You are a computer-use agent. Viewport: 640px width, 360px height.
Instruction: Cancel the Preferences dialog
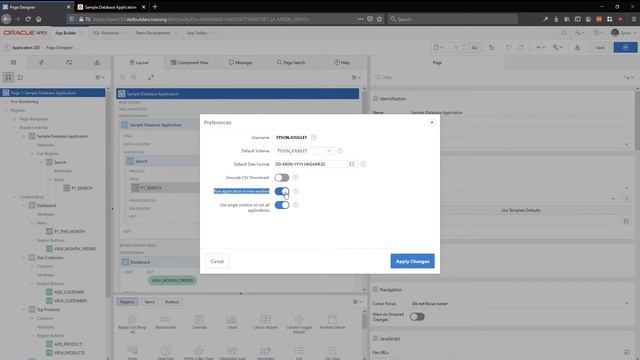click(217, 261)
